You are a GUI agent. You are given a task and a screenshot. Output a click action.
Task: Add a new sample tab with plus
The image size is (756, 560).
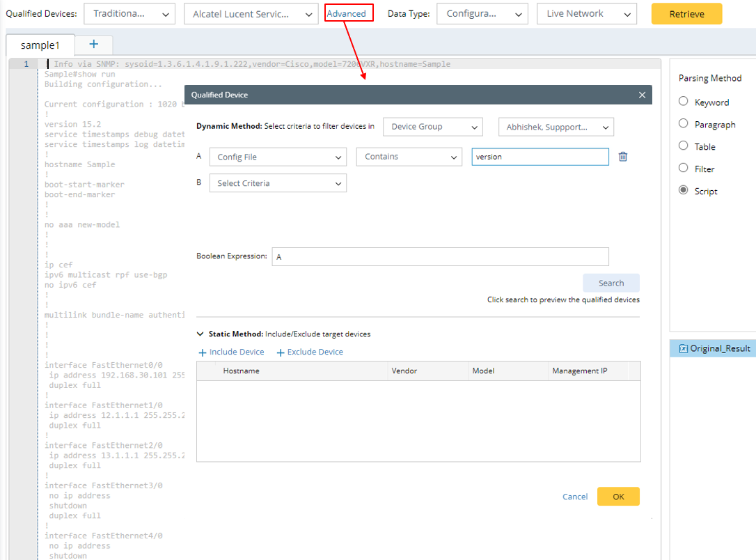pos(94,45)
